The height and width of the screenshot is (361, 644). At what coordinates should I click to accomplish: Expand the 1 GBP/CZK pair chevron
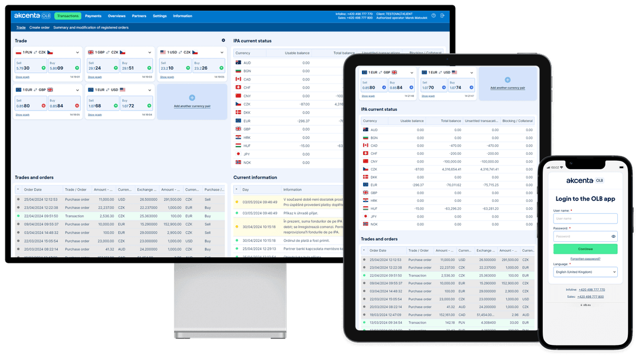click(149, 52)
